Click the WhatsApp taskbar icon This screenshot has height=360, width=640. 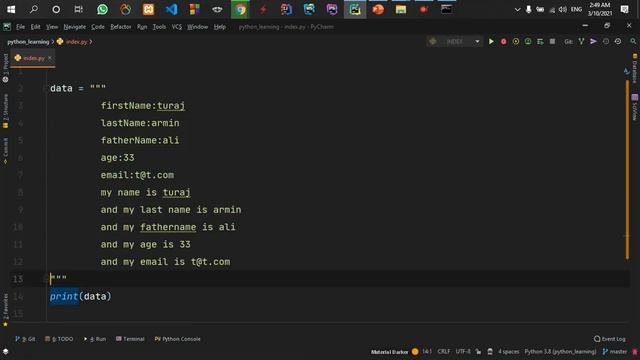(x=102, y=9)
